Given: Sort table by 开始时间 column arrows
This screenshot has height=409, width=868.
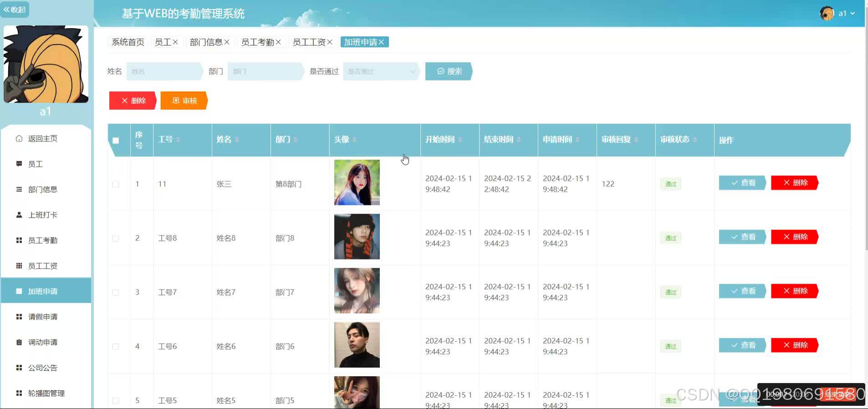Looking at the screenshot, I should pyautogui.click(x=460, y=139).
